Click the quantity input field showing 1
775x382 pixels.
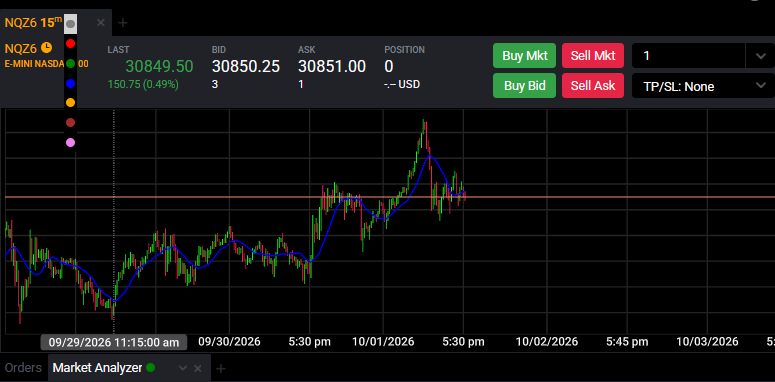point(689,56)
